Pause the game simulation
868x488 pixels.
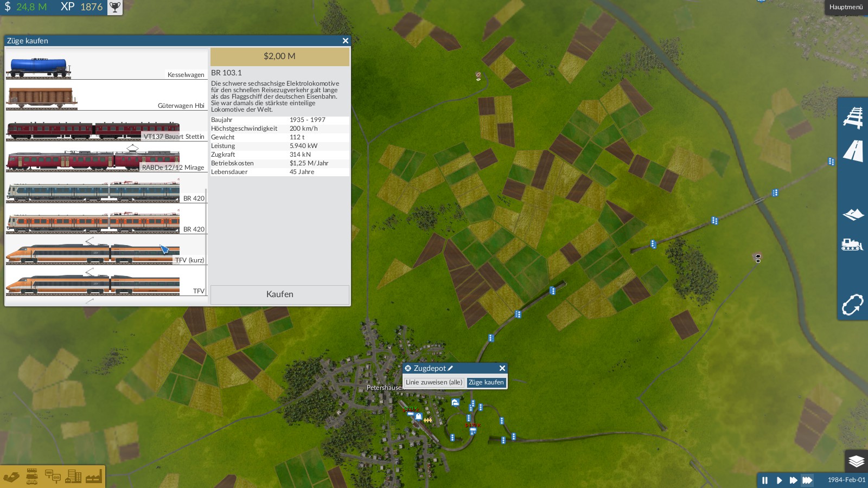click(765, 480)
